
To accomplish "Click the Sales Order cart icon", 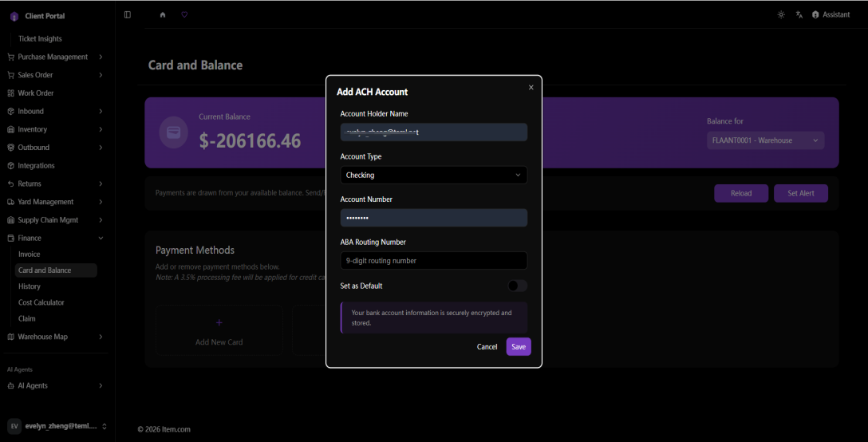I will coord(10,75).
